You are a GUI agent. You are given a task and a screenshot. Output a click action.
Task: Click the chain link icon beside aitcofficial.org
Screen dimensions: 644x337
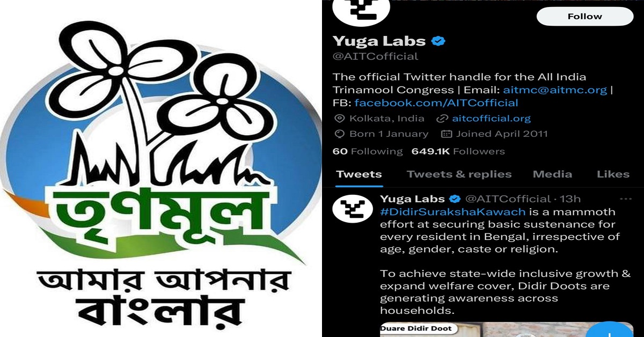(442, 119)
